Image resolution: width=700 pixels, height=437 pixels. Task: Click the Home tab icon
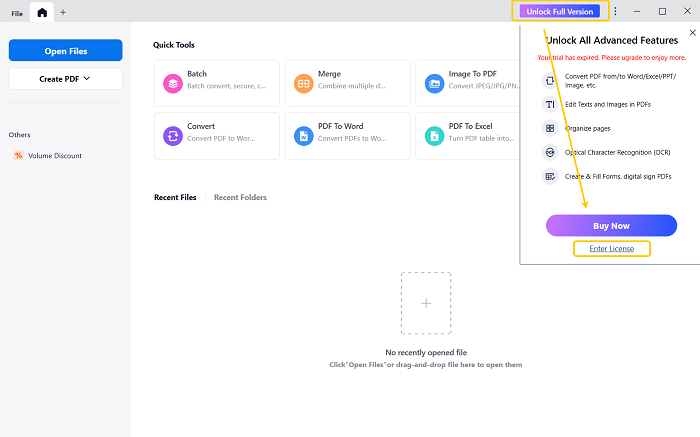point(42,12)
